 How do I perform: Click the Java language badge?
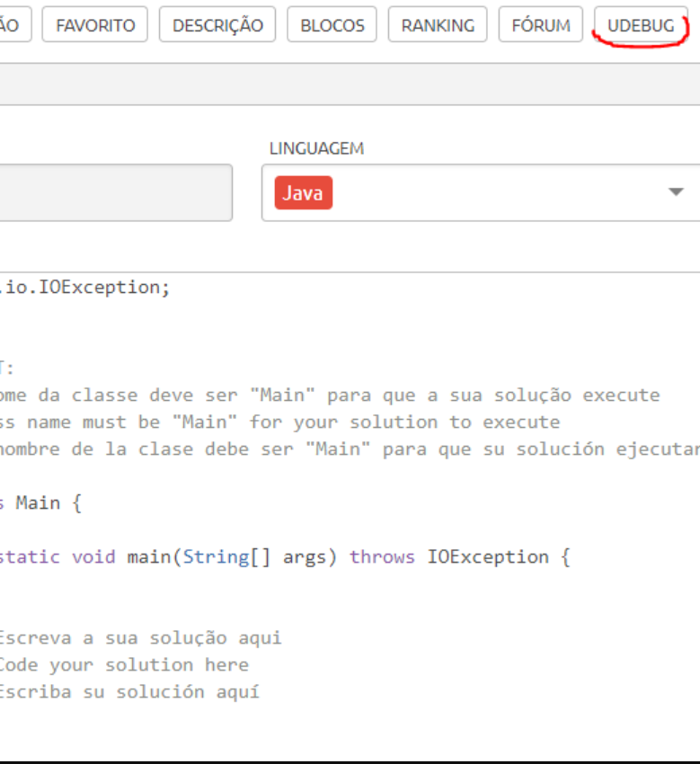(x=304, y=193)
